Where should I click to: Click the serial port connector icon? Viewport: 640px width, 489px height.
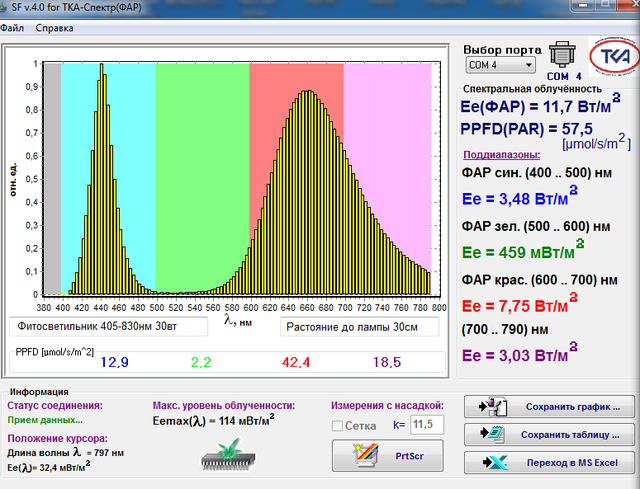coord(562,54)
